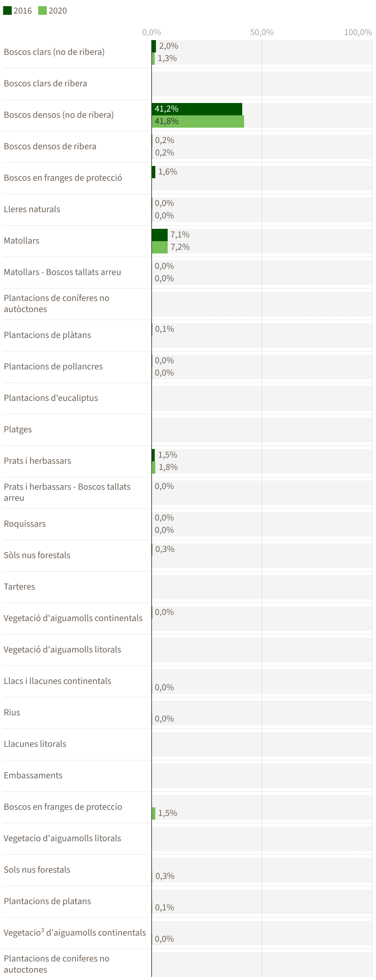376x980 pixels.
Task: Click the 100,0% axis label
Action: 358,32
